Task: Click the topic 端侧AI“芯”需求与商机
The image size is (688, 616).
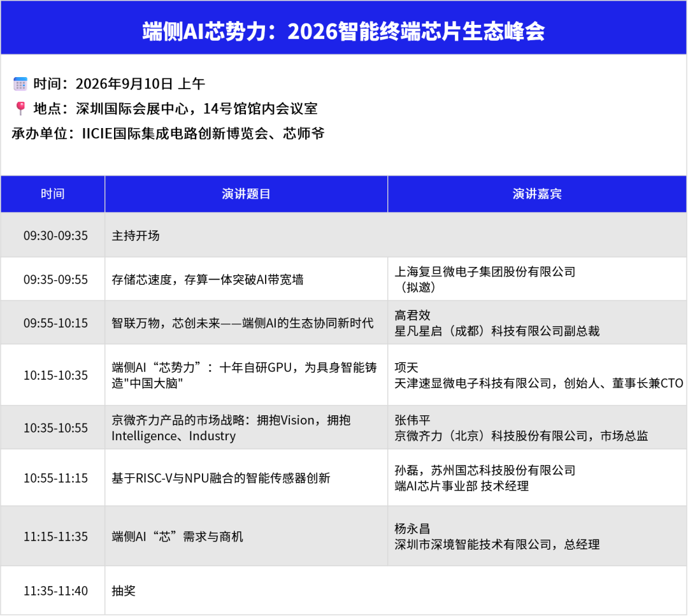Action: (177, 536)
